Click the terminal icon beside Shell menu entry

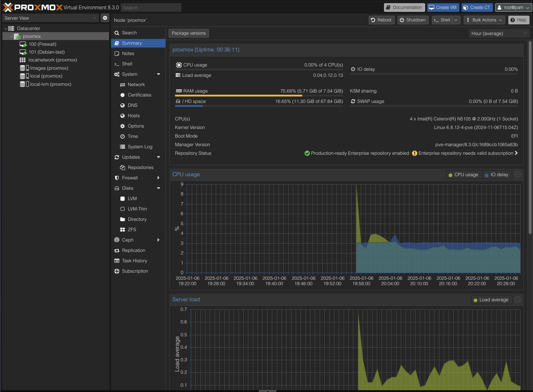117,64
